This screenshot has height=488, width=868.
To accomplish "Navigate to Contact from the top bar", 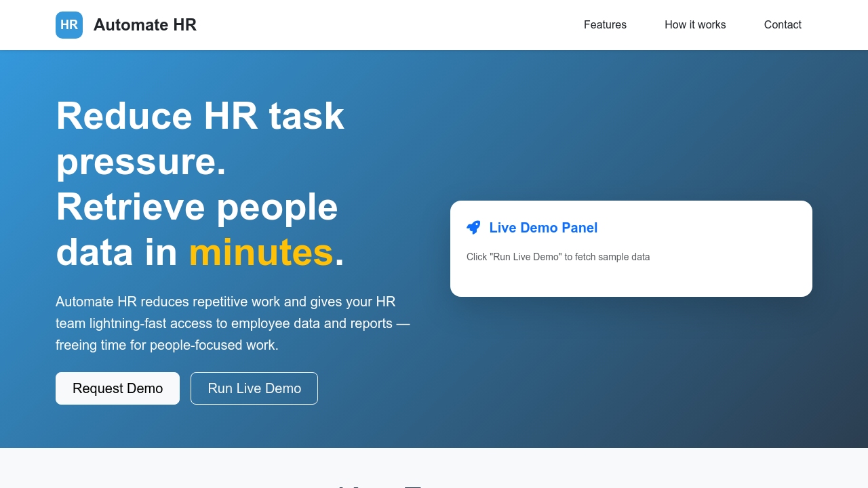I will click(783, 24).
